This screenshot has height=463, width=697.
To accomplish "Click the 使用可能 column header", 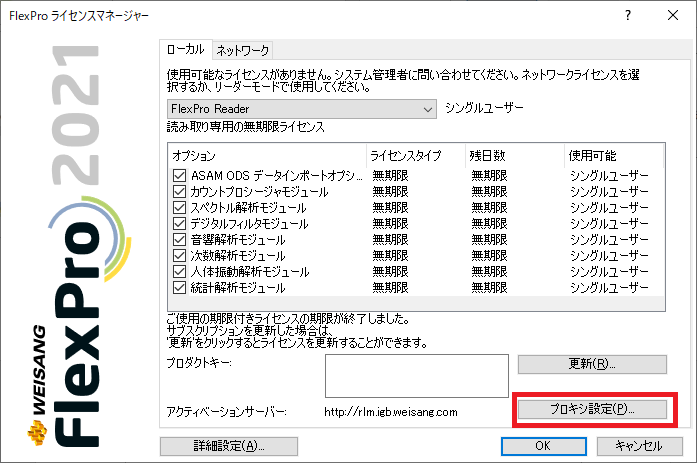I will tap(614, 156).
